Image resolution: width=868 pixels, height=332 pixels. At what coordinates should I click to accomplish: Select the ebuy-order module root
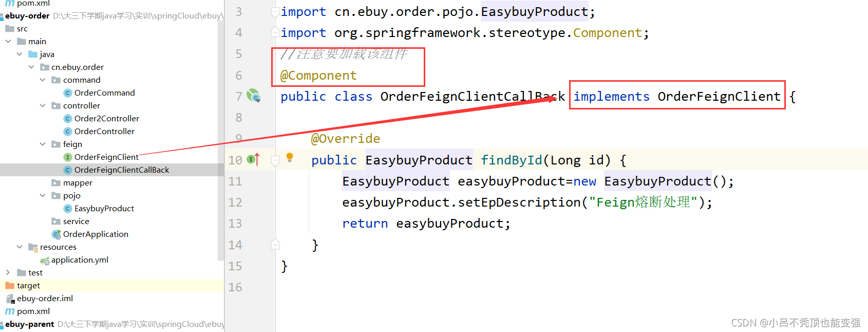click(x=27, y=16)
